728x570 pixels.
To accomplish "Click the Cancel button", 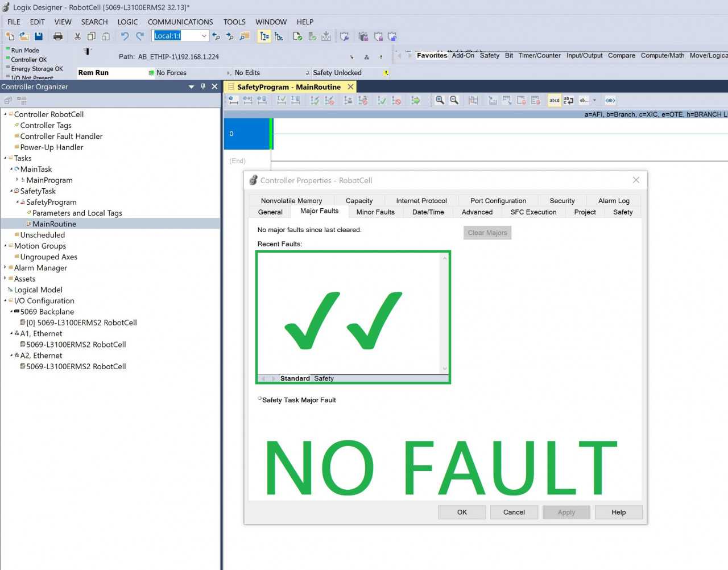I will pos(514,512).
